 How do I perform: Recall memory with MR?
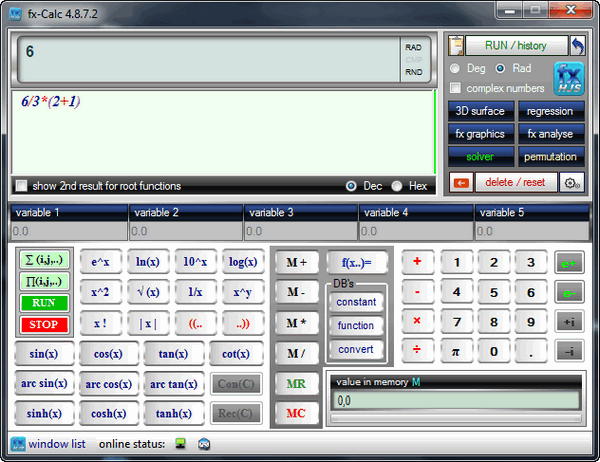pos(297,384)
